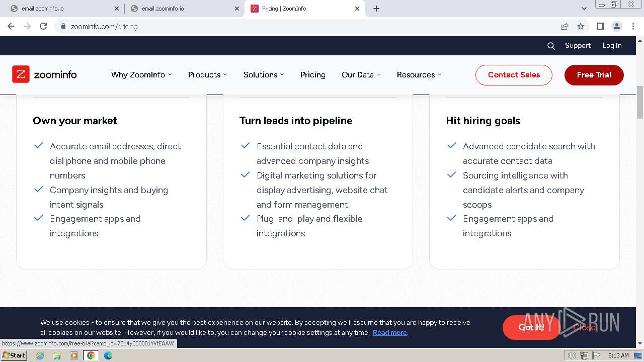Click the browser forward arrow
This screenshot has height=362, width=644.
[27, 26]
